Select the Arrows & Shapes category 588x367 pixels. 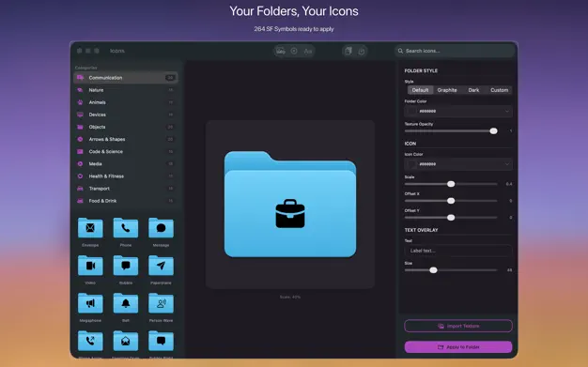126,139
